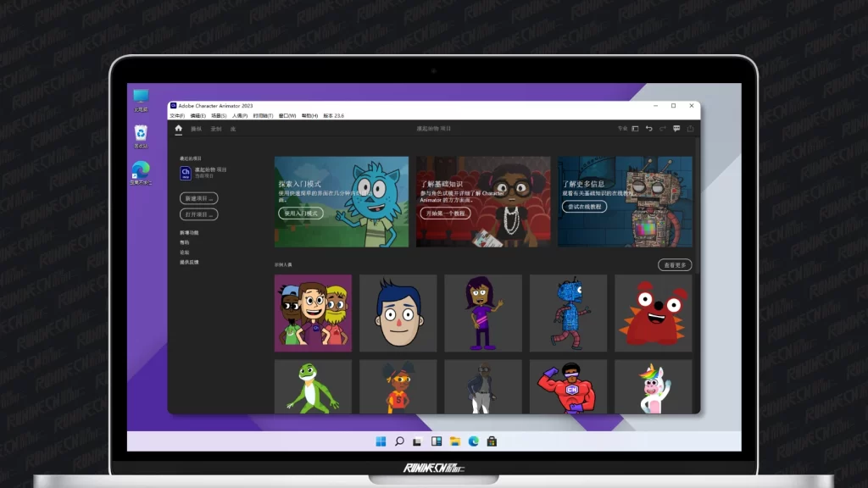Open the 窗口(W) menu
This screenshot has width=868, height=488.
click(287, 115)
